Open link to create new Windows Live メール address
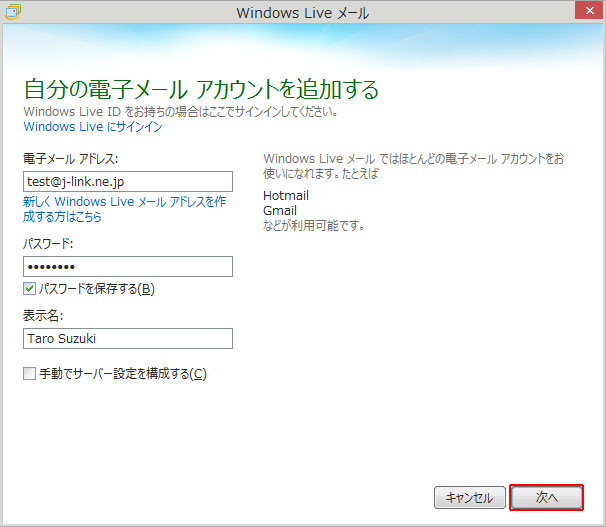The image size is (606, 527). point(124,209)
